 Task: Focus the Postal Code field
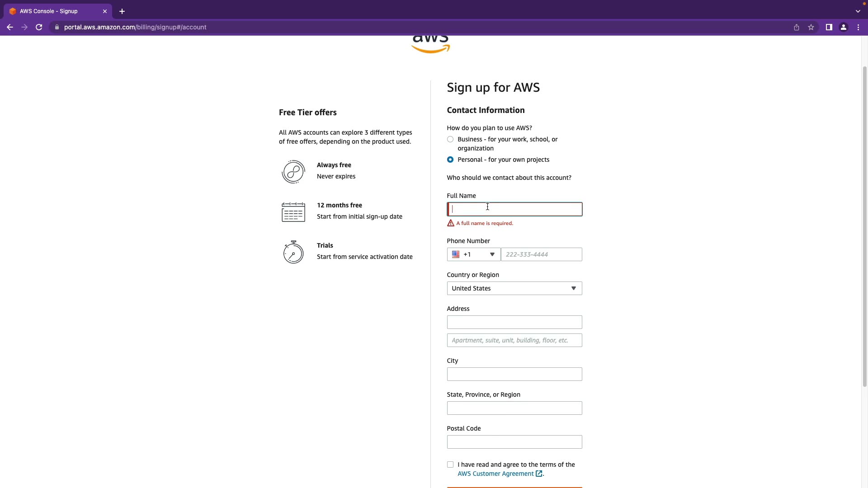(x=514, y=442)
